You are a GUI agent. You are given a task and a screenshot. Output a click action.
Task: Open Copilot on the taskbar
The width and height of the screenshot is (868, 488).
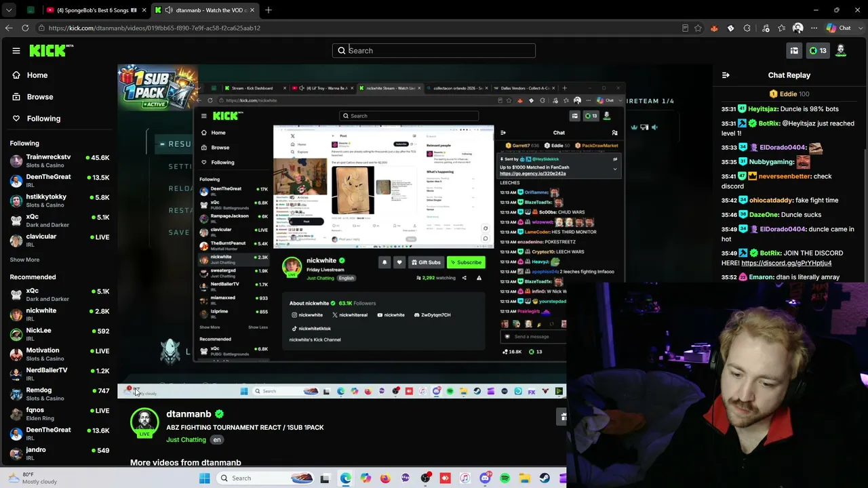tap(366, 479)
